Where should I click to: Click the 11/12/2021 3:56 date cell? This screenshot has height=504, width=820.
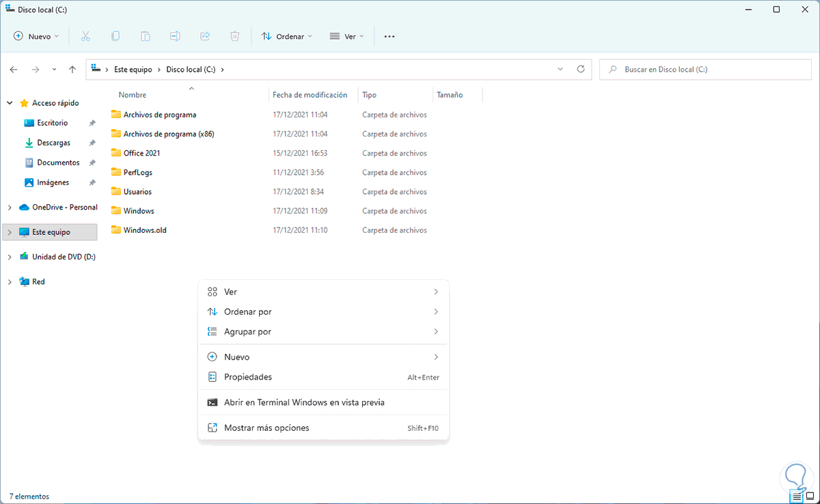pos(298,172)
